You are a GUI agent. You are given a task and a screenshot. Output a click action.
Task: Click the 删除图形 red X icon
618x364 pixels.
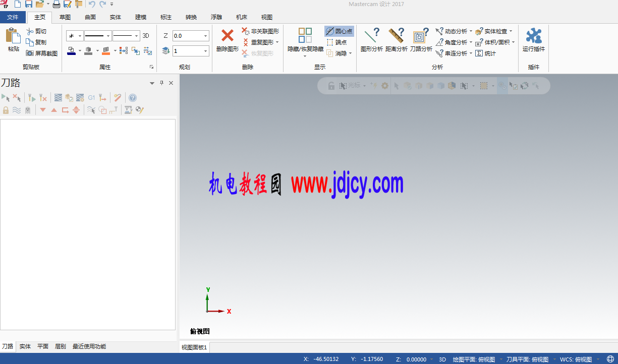click(228, 35)
